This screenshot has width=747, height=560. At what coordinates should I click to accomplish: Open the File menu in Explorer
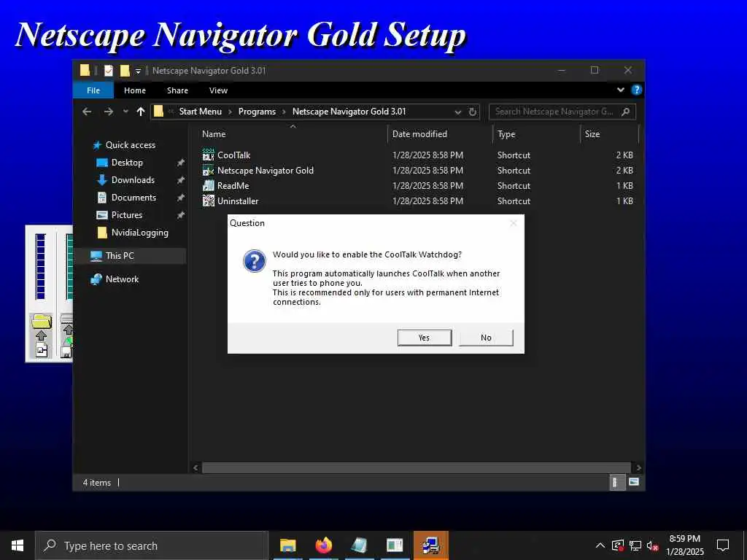click(x=93, y=90)
